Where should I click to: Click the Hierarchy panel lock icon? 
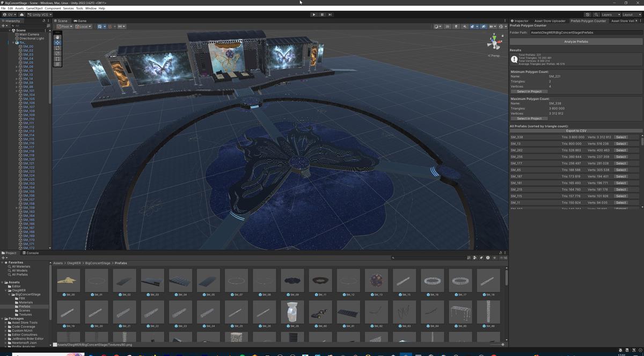[44, 21]
